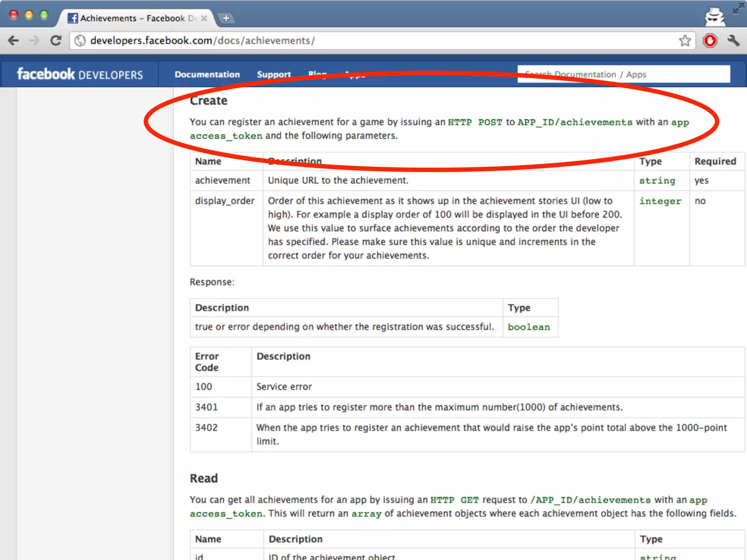Reload the page with refresh icon
Viewport: 747px width, 560px height.
(56, 40)
